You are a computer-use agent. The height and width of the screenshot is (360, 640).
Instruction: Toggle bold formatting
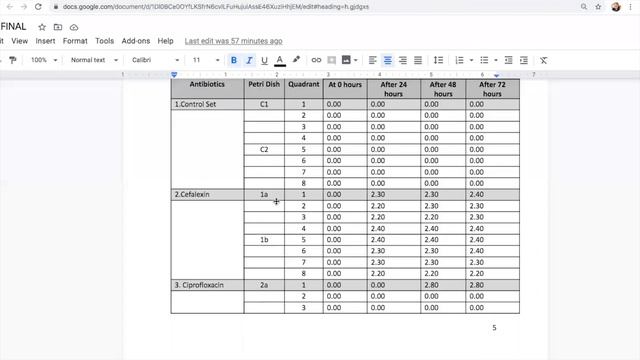click(x=233, y=60)
